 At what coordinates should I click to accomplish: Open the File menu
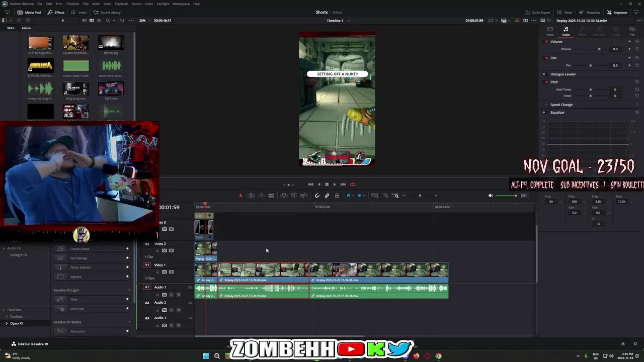click(40, 4)
